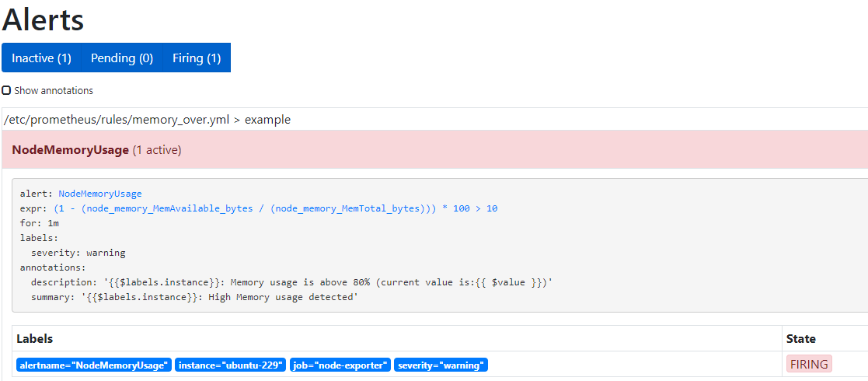This screenshot has width=868, height=381.
Task: Open the memory usage expr query link
Action: coord(276,208)
